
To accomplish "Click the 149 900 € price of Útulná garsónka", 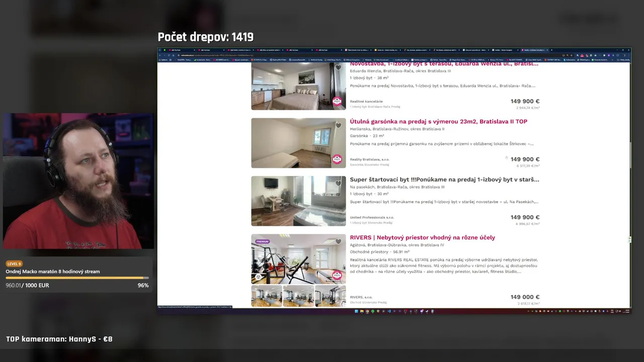I will (525, 159).
